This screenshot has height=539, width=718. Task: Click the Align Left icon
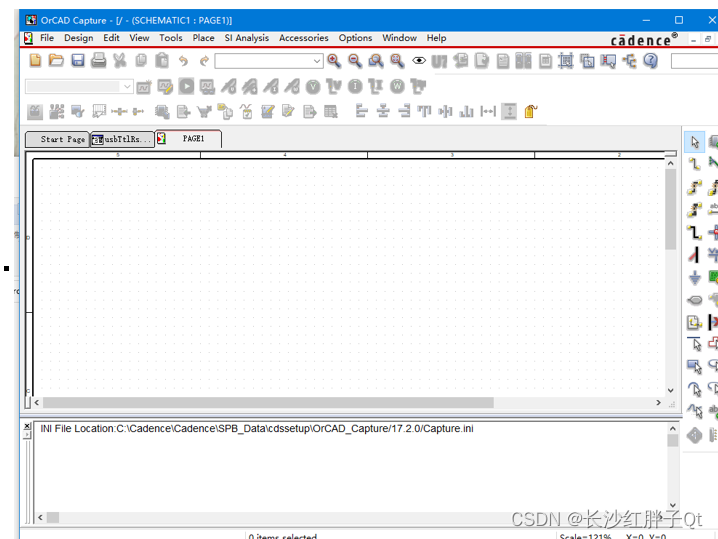coord(362,111)
